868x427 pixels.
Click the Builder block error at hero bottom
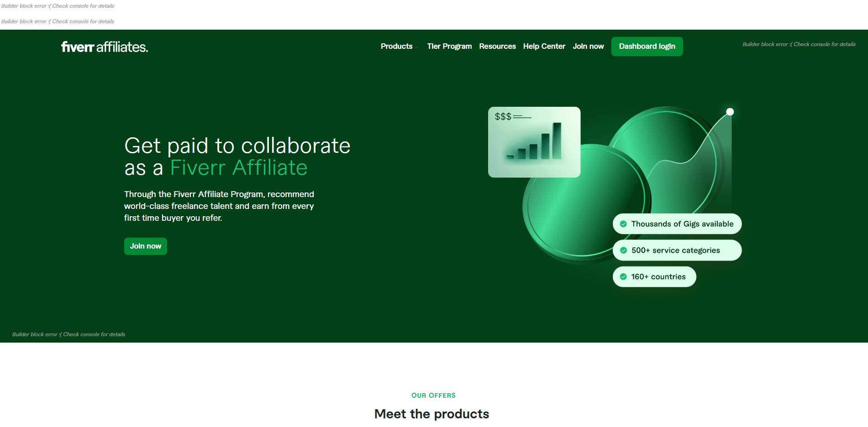(x=68, y=334)
